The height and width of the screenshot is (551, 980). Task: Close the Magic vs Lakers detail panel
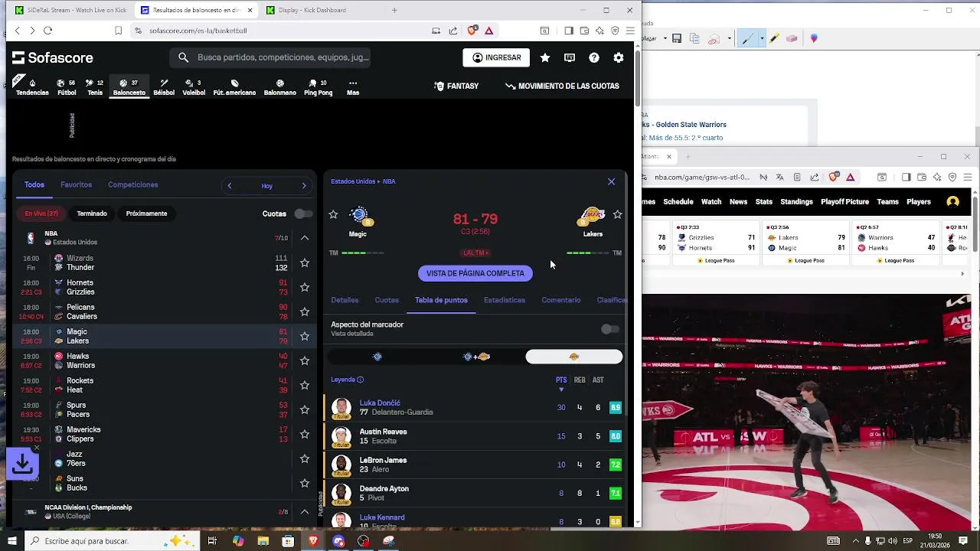tap(611, 181)
